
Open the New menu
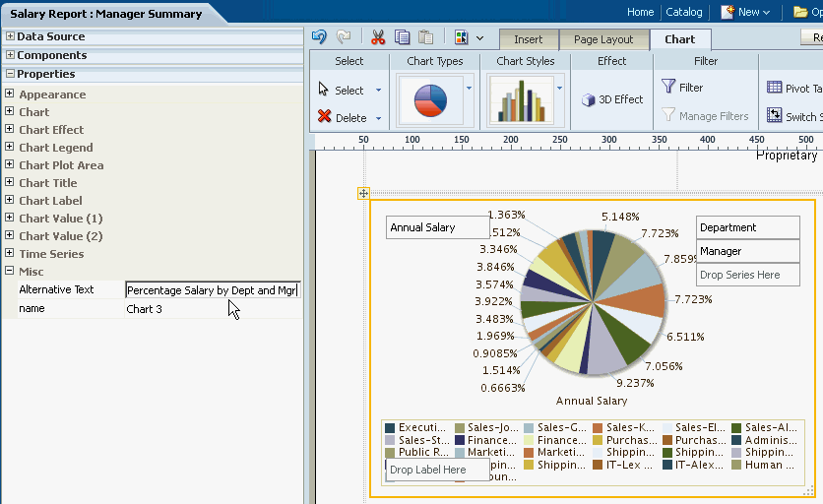coord(745,12)
